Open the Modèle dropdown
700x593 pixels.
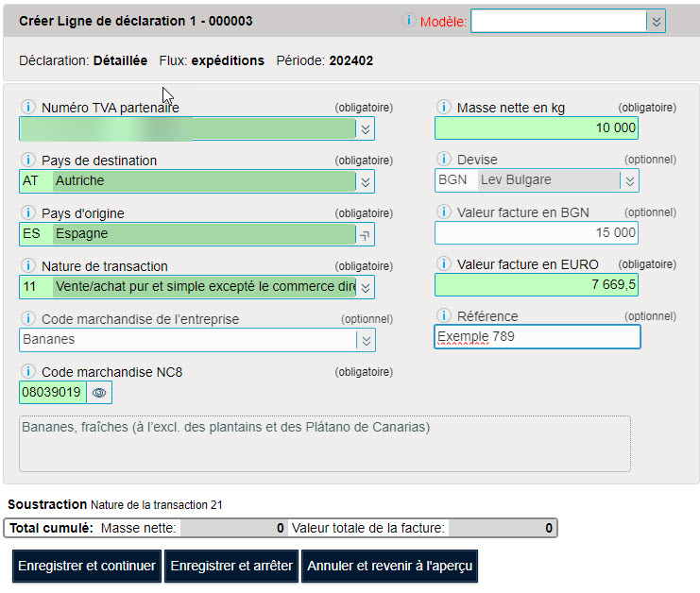click(656, 22)
